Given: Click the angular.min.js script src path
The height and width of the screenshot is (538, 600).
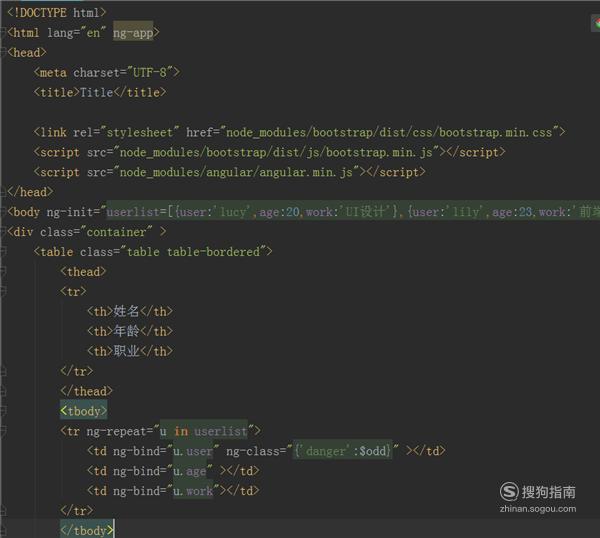Looking at the screenshot, I should (236, 172).
